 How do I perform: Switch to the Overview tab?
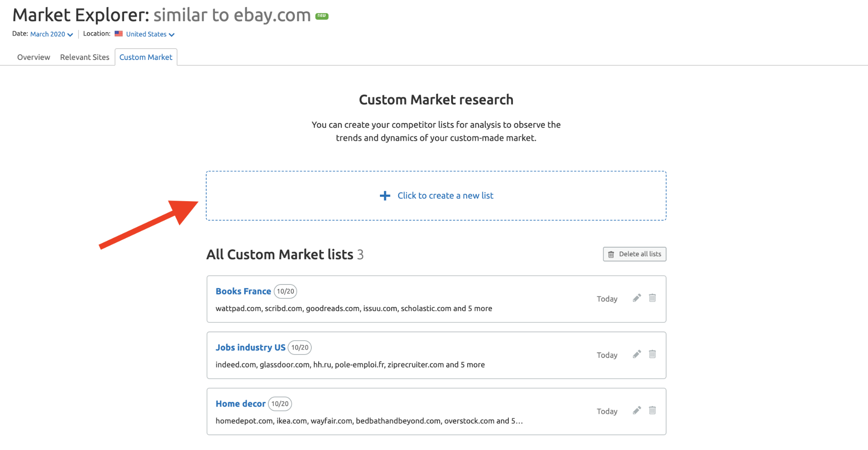pos(33,57)
